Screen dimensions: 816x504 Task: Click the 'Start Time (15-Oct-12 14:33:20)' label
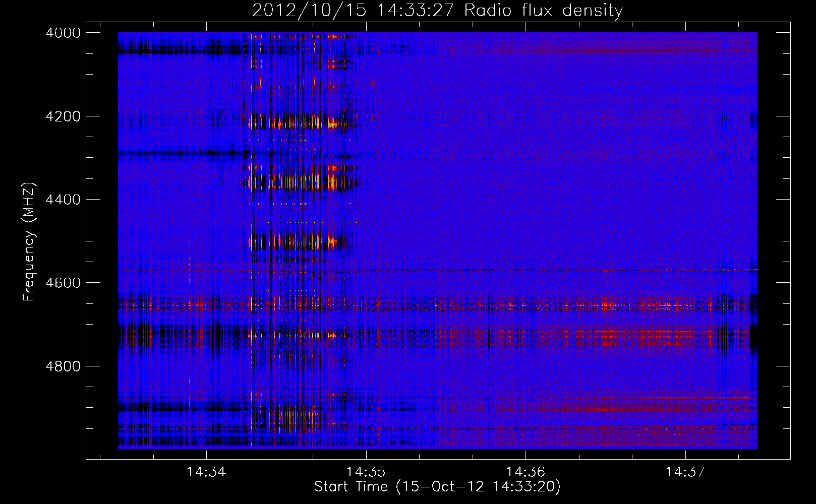pyautogui.click(x=437, y=486)
